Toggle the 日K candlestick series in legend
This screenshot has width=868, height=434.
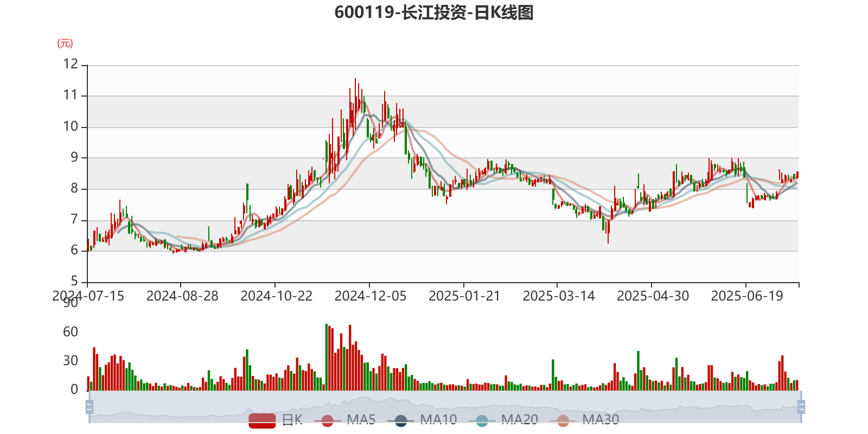tap(276, 420)
